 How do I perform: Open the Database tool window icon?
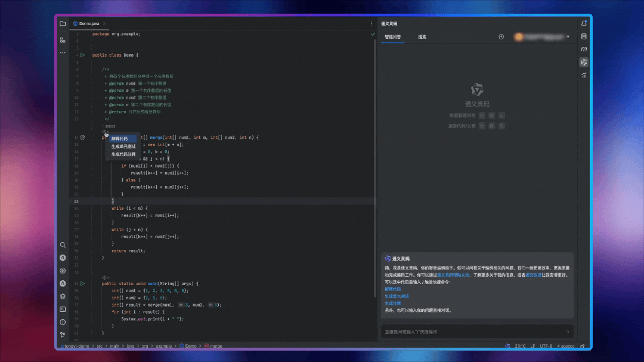(x=584, y=36)
